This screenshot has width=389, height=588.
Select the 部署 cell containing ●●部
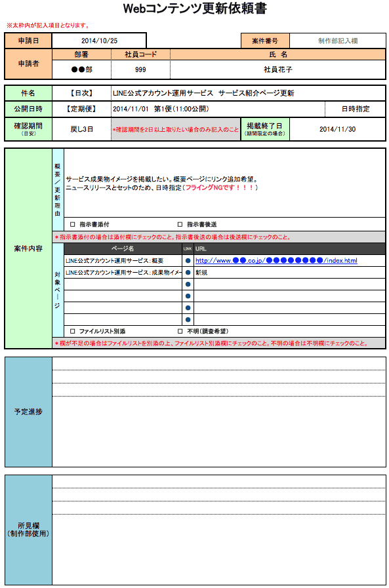(82, 69)
